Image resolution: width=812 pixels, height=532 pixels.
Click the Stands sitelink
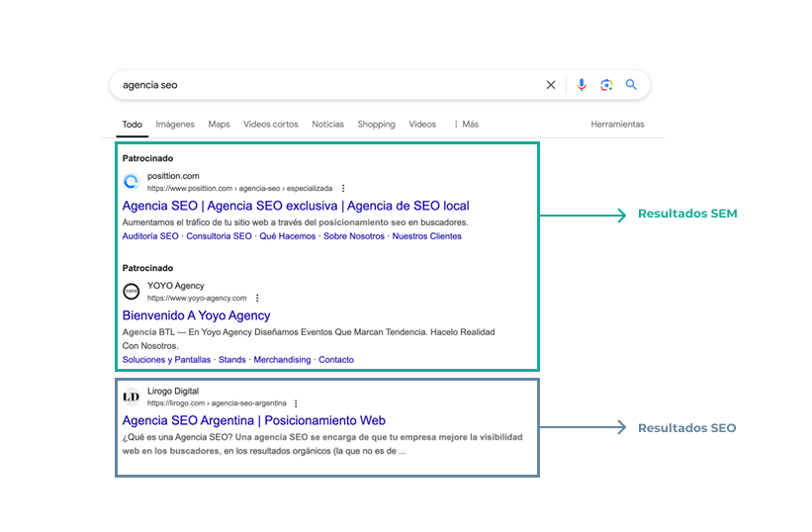(232, 360)
